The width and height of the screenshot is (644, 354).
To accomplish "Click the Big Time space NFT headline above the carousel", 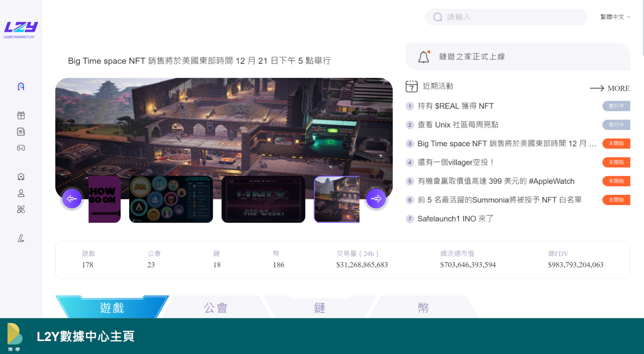I will pyautogui.click(x=199, y=61).
